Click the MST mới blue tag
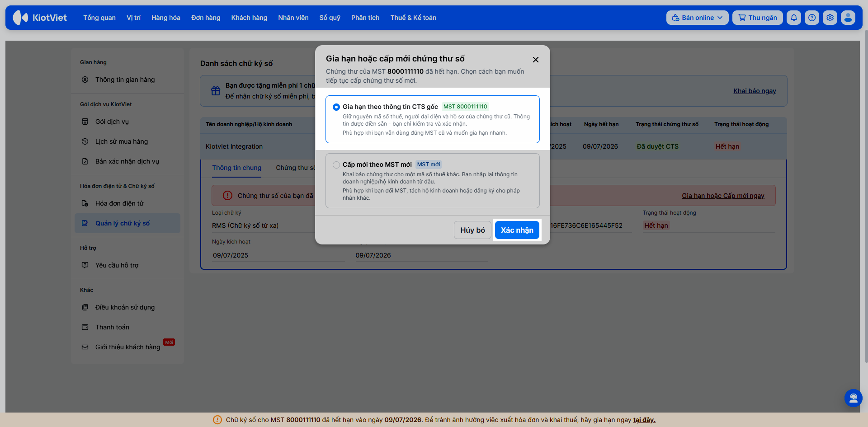Image resolution: width=868 pixels, height=427 pixels. coord(429,164)
